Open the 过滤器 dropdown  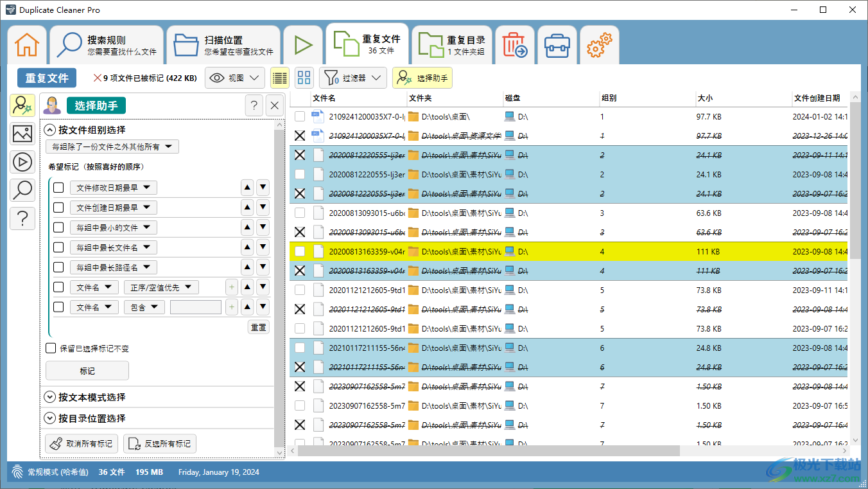[x=352, y=78]
